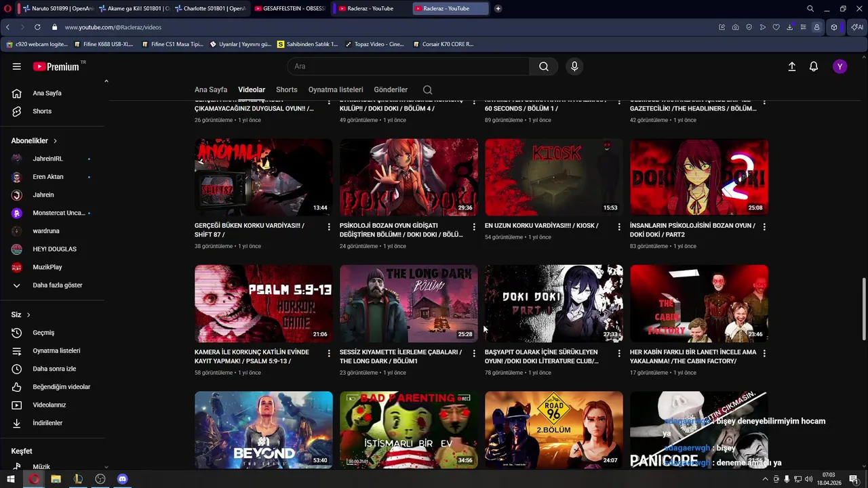Image resolution: width=868 pixels, height=488 pixels.
Task: Open The Cabin Factory video thumbnail
Action: (x=699, y=303)
